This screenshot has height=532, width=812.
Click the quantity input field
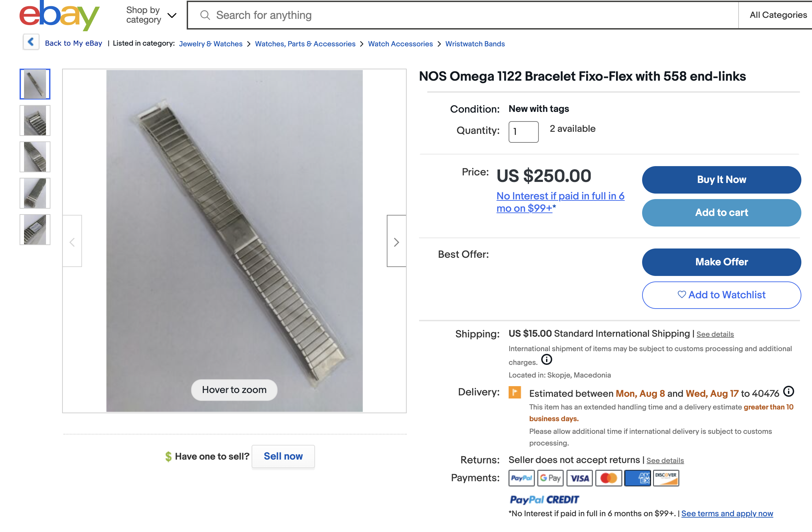[x=523, y=131]
